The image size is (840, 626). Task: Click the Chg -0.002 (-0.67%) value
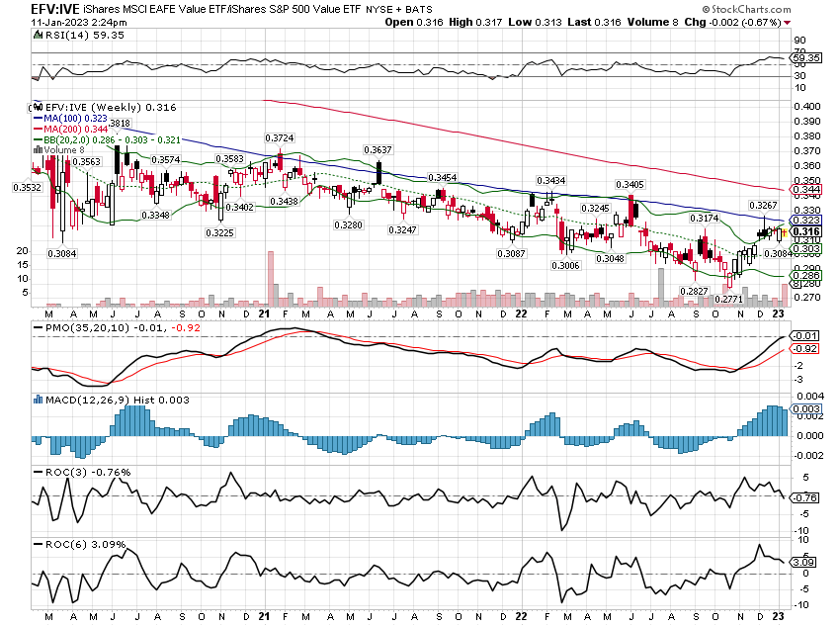pyautogui.click(x=733, y=22)
